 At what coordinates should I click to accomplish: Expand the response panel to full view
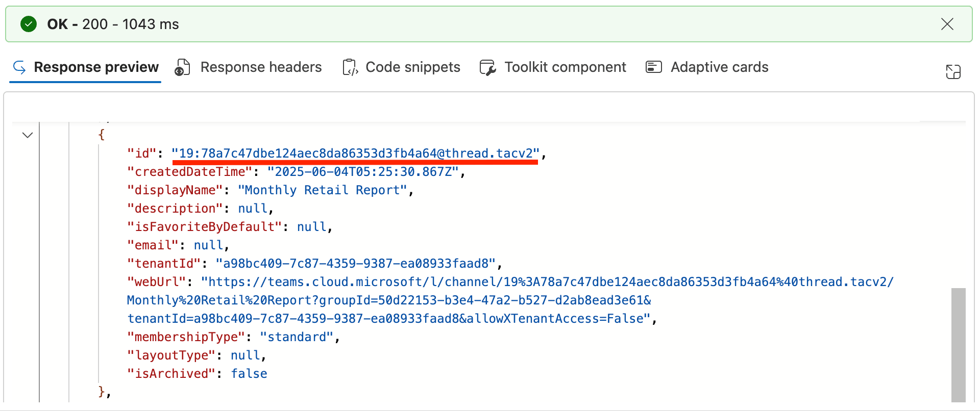[x=953, y=71]
